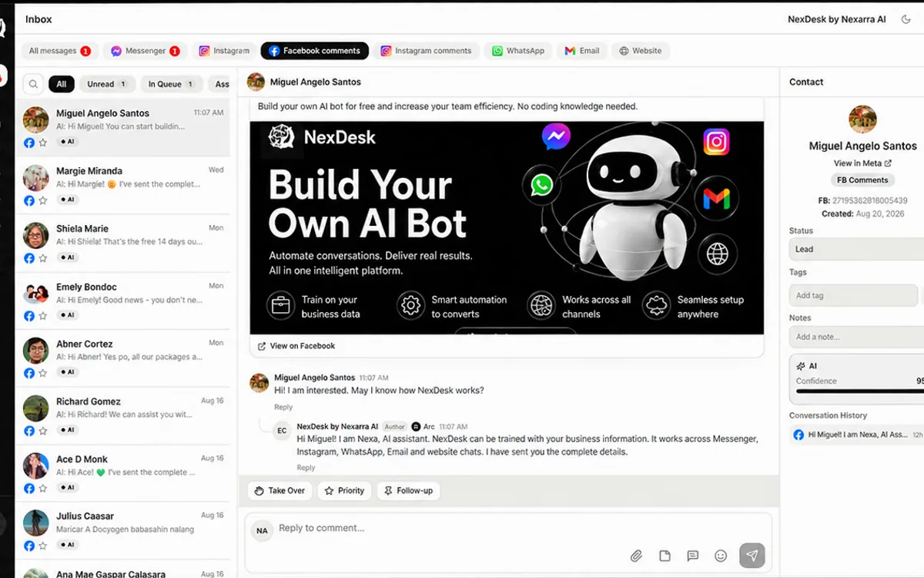Star Julius Caasar conversation

(x=43, y=546)
